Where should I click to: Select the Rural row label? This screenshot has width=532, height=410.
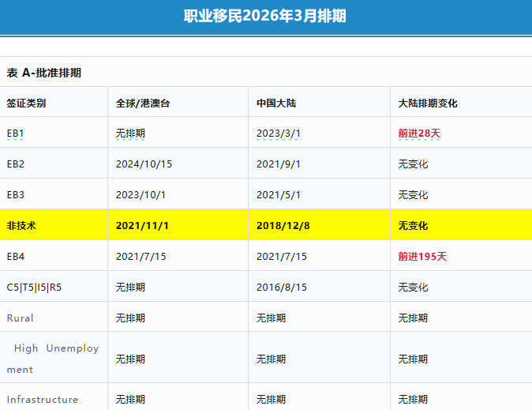click(x=20, y=318)
